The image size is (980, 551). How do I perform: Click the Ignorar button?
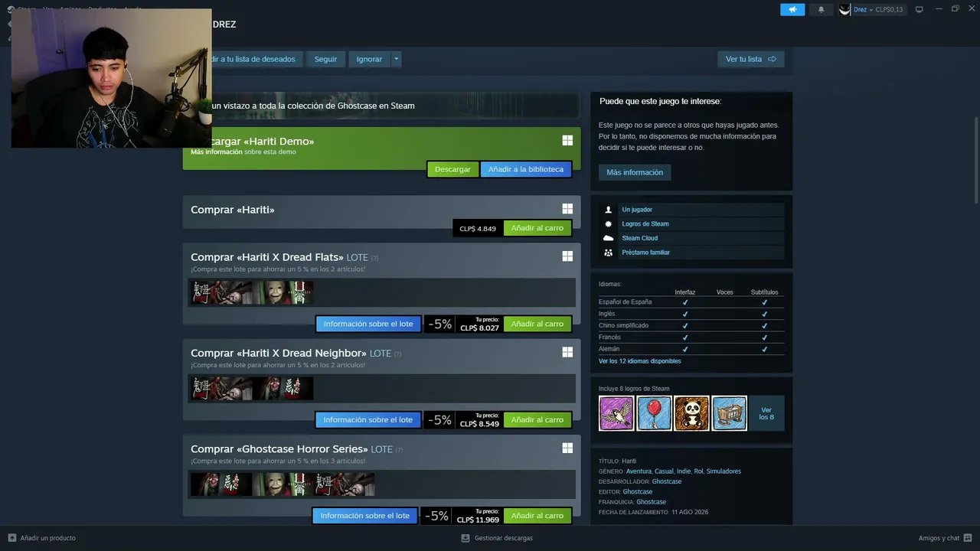369,59
